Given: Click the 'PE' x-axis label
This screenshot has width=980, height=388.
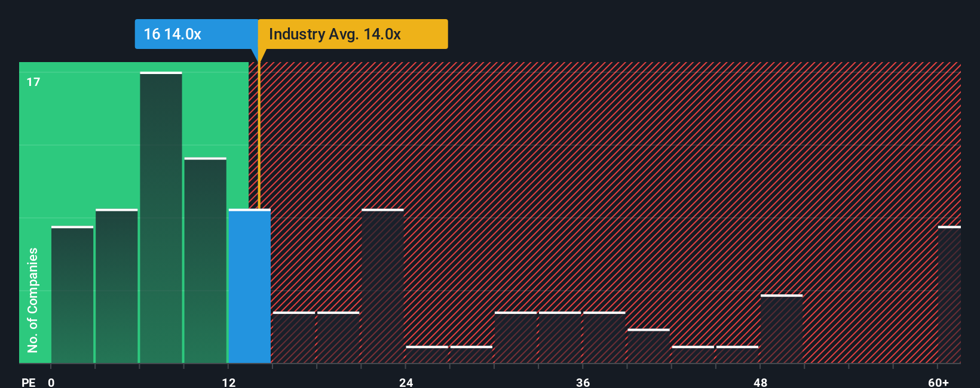Looking at the screenshot, I should [x=29, y=382].
